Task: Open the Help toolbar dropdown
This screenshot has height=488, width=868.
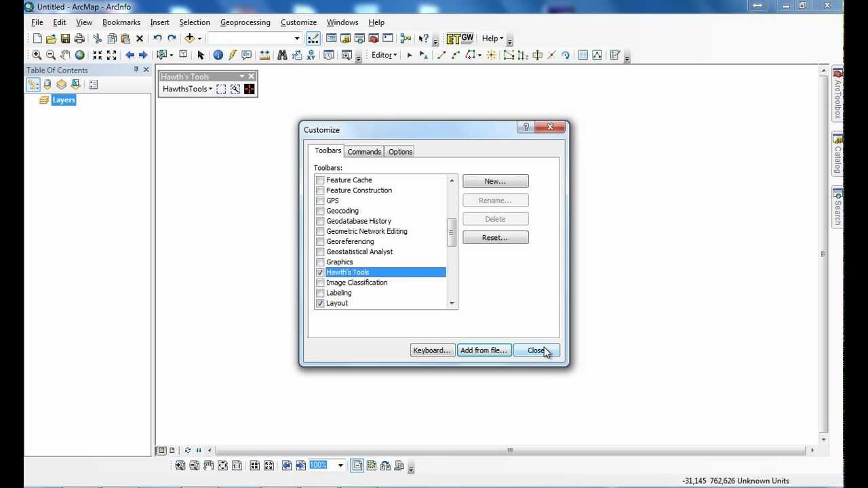Action: click(492, 39)
